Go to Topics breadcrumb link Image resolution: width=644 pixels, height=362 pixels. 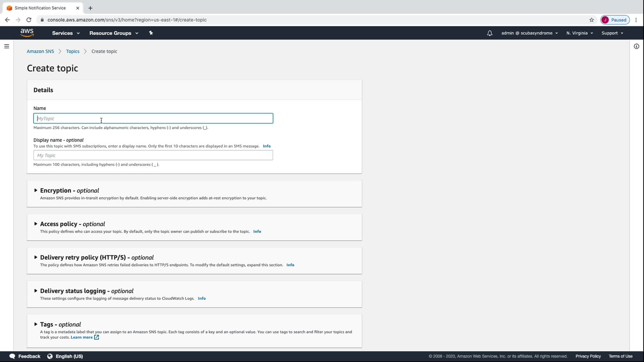click(x=73, y=51)
